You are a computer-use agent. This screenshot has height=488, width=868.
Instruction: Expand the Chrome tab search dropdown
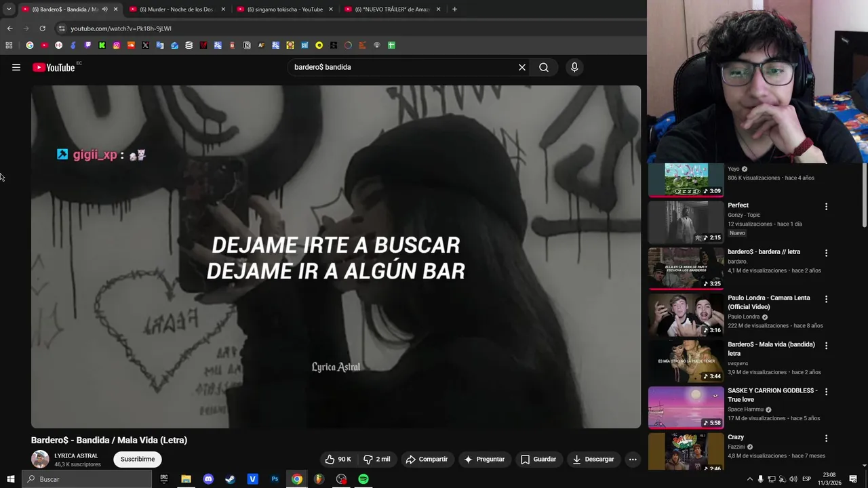(x=9, y=9)
